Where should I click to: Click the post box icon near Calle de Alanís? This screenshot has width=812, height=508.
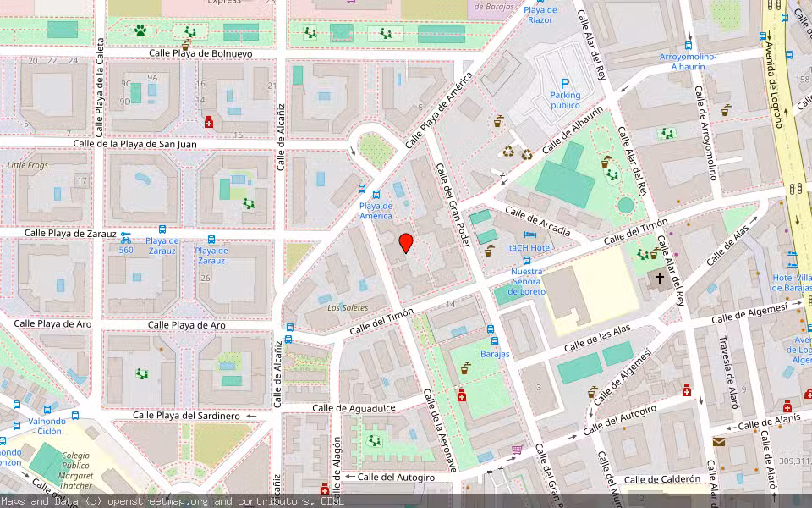click(x=719, y=441)
